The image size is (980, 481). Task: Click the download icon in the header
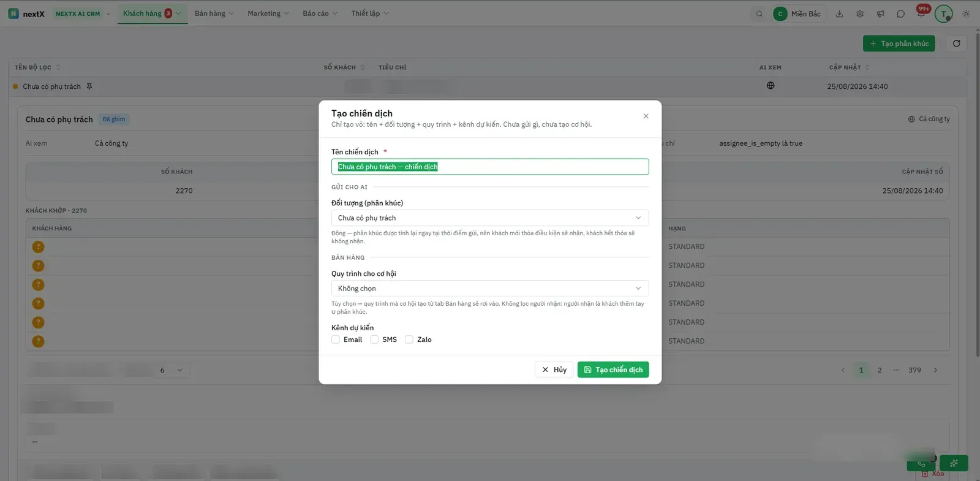tap(839, 13)
